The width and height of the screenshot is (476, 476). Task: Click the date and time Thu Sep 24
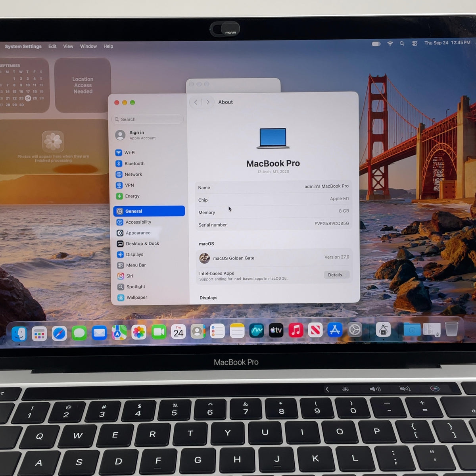coord(447,43)
